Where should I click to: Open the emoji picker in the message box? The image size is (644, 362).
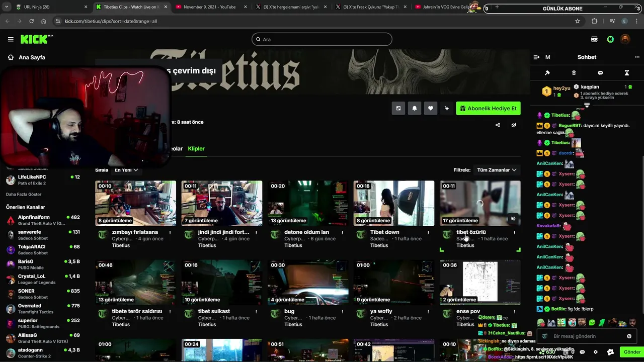pos(629,336)
